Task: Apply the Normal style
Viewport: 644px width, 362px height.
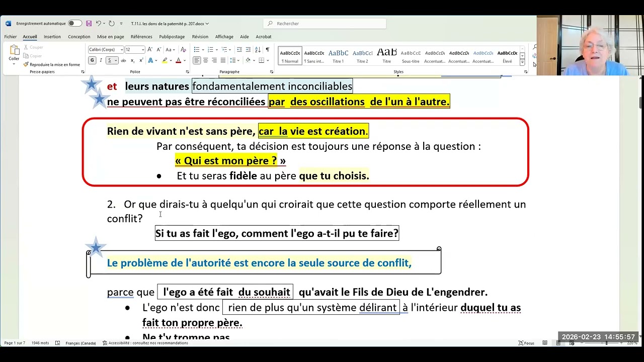Action: coord(290,56)
